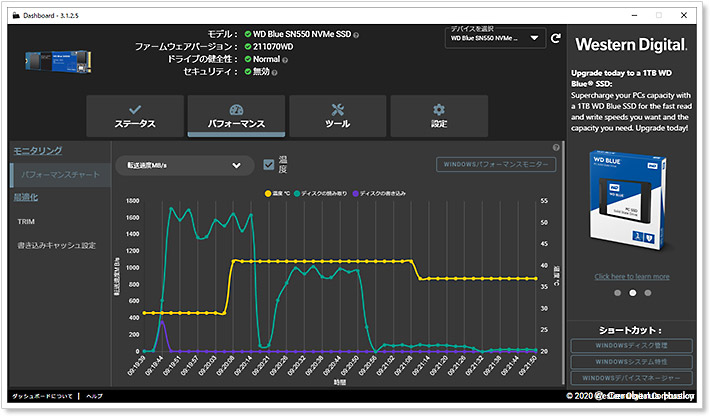The height and width of the screenshot is (416, 710).
Task: Toggle ディスクの書き込み legend purple marker
Action: (x=355, y=194)
